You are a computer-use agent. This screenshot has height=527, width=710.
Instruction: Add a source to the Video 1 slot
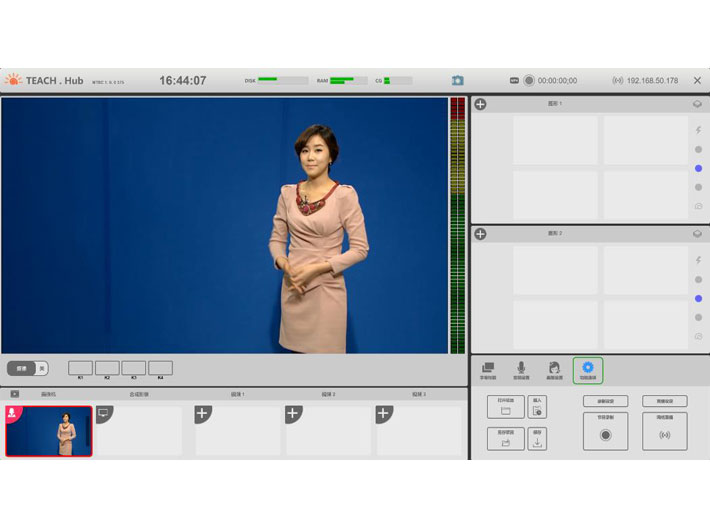coord(203,414)
